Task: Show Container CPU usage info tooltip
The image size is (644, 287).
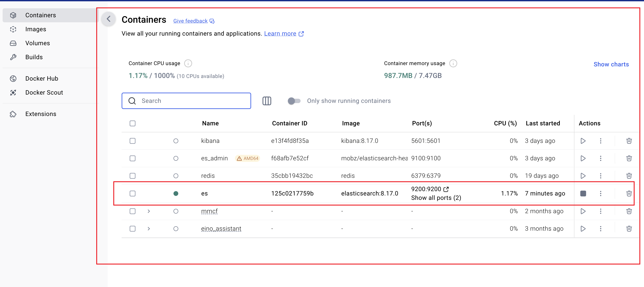Action: click(x=188, y=63)
